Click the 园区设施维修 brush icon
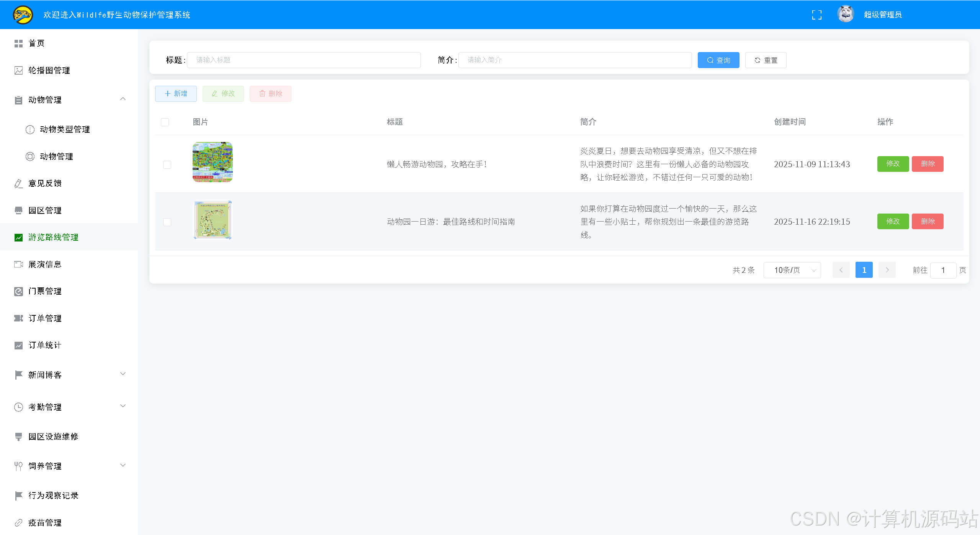Viewport: 980px width, 535px height. 18,437
